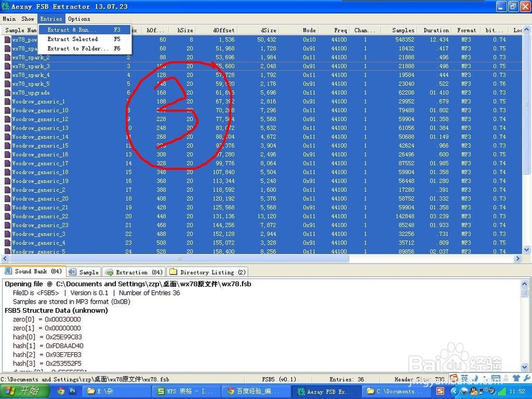Click the table's horizontal scrollbar right arrow
532x399 pixels.
[518, 259]
